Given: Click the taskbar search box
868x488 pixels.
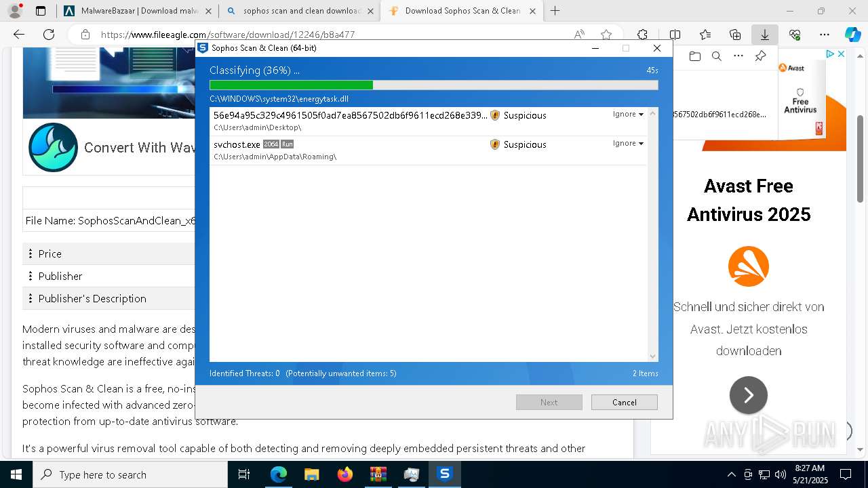Looking at the screenshot, I should pyautogui.click(x=130, y=474).
